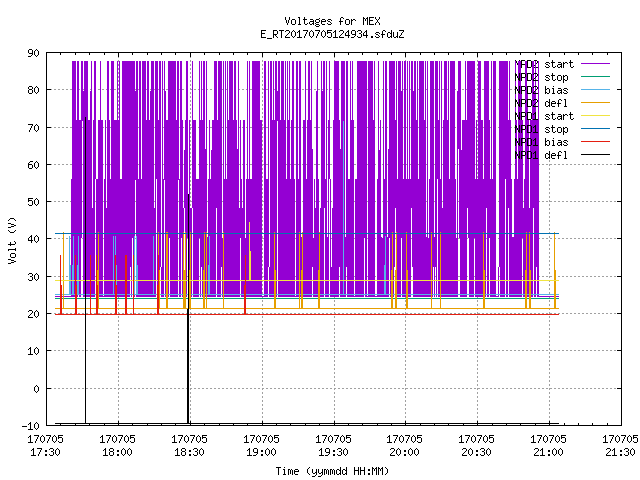Screen dimensions: 640x480
Task: Click the blue NPD1 stop legend line
Action: (595, 129)
